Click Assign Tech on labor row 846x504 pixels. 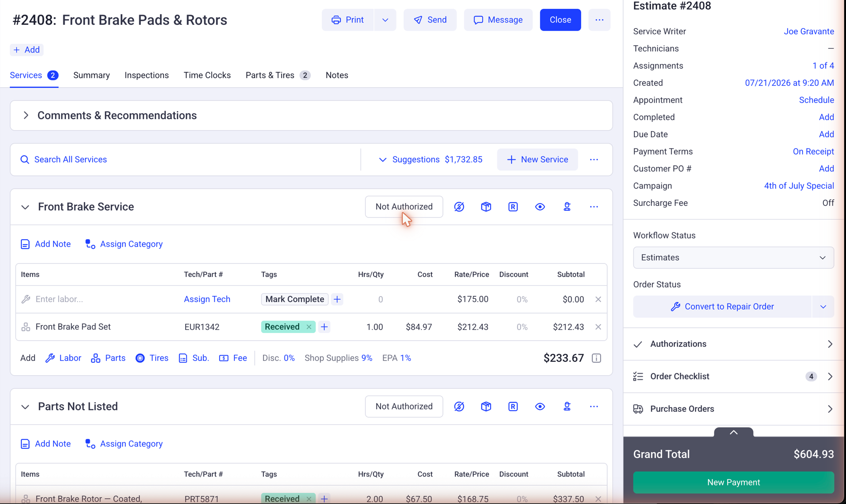pyautogui.click(x=207, y=299)
